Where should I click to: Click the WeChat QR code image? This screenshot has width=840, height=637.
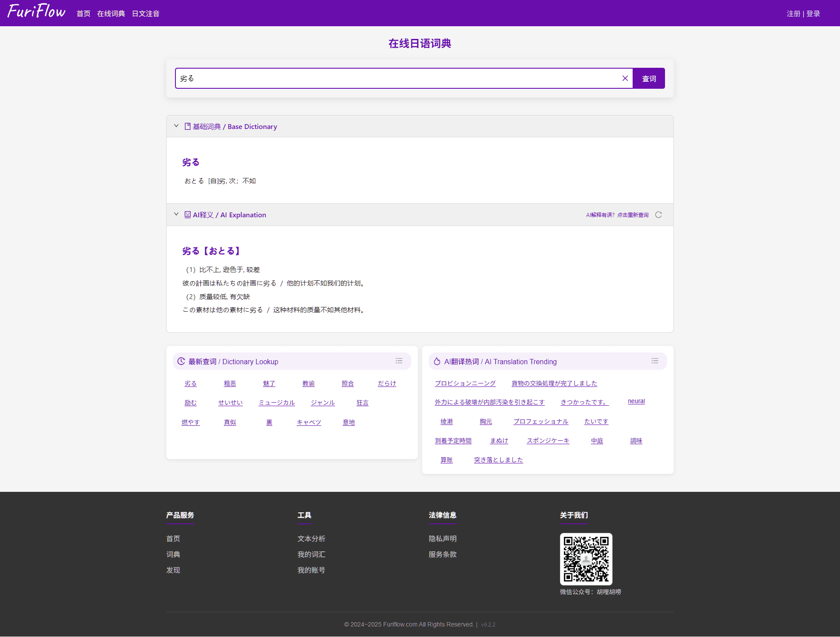pos(586,559)
